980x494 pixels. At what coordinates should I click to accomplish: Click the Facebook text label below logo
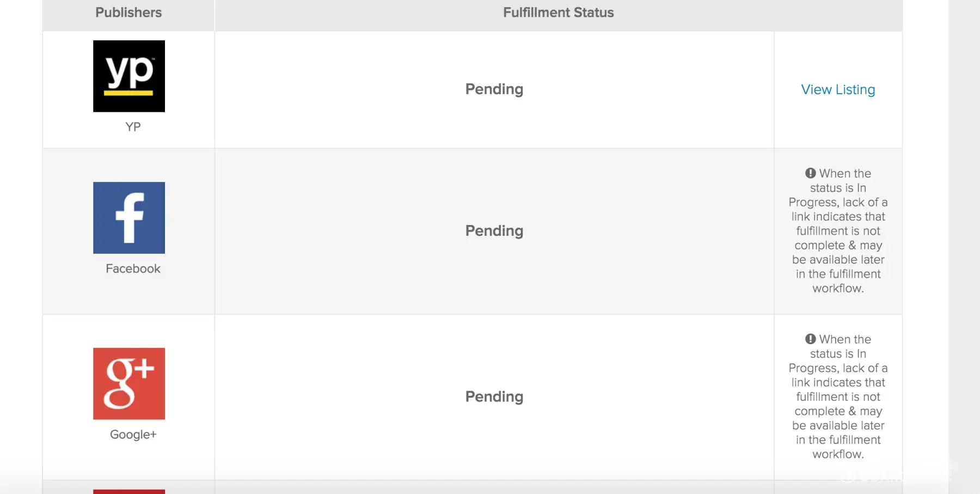coord(133,269)
